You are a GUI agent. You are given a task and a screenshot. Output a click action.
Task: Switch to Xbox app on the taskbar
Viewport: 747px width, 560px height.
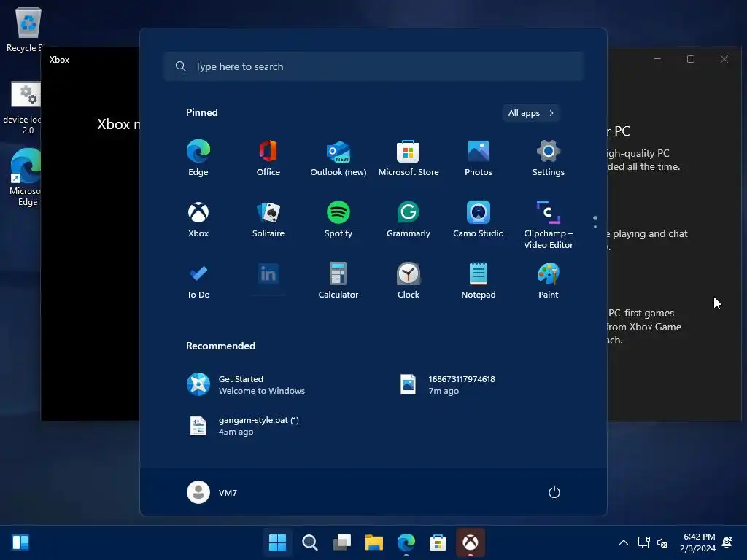pyautogui.click(x=471, y=542)
